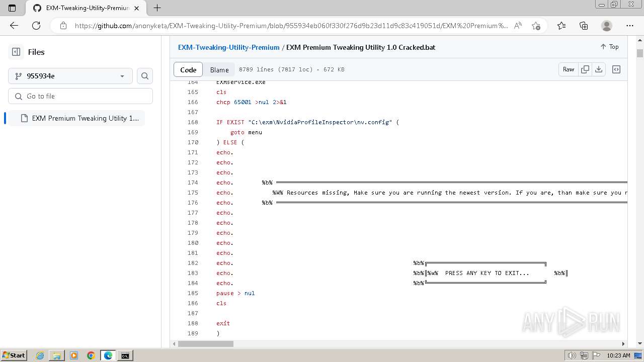Open the Favorites list icon
The image size is (644, 362).
point(561,26)
